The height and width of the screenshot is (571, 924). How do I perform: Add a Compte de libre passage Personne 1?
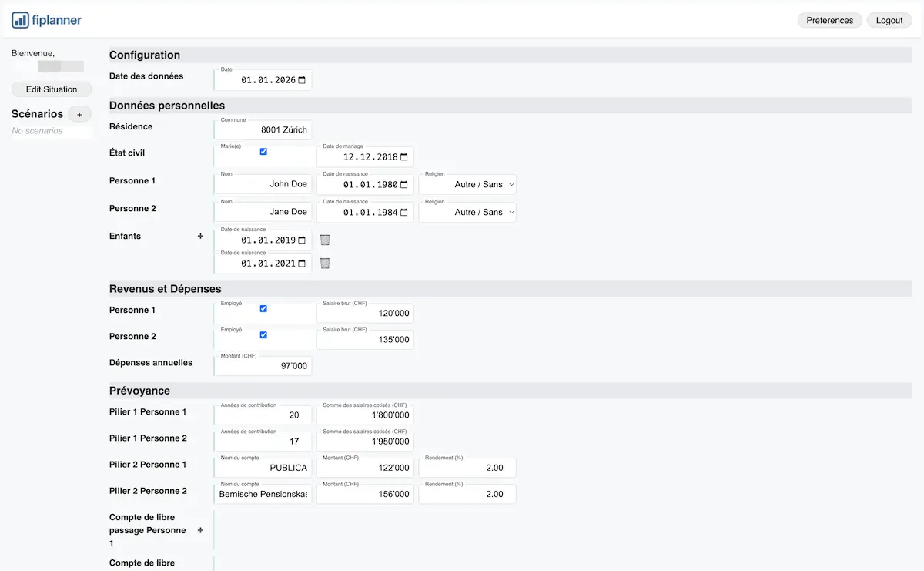(x=200, y=529)
